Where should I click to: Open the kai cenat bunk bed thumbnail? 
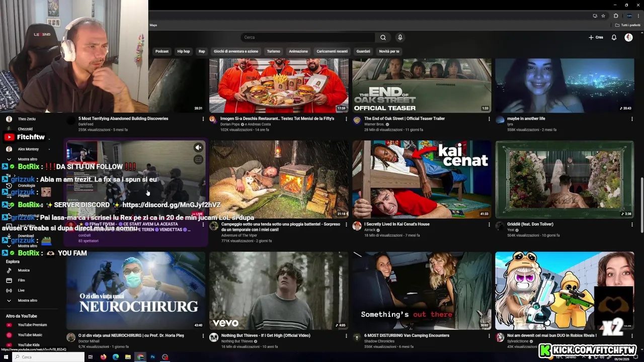[x=422, y=179]
